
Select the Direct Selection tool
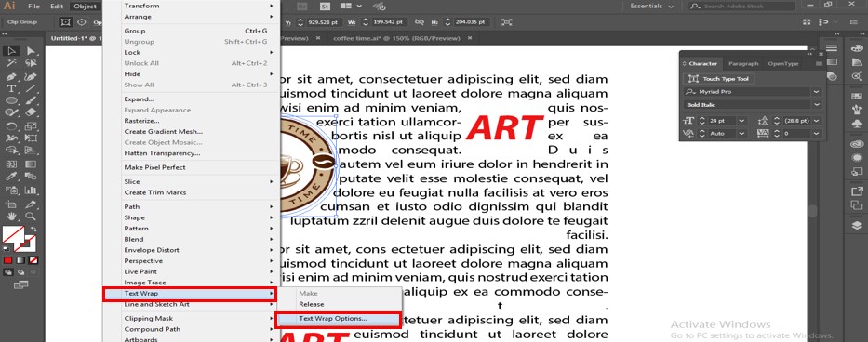31,51
